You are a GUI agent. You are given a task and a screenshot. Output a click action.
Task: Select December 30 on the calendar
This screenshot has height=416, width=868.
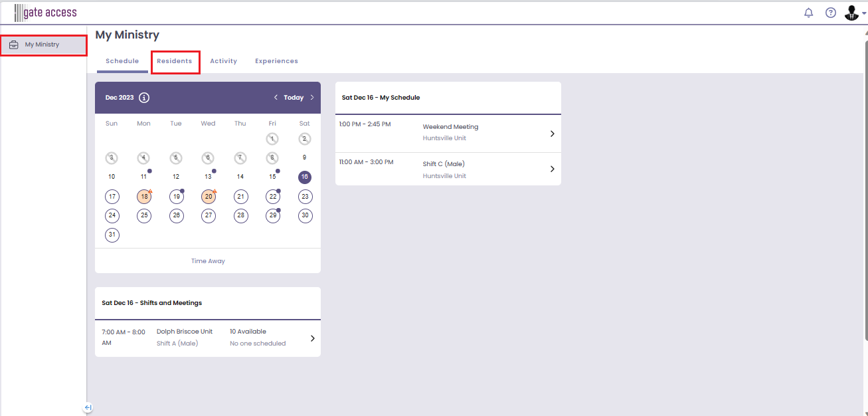(305, 215)
